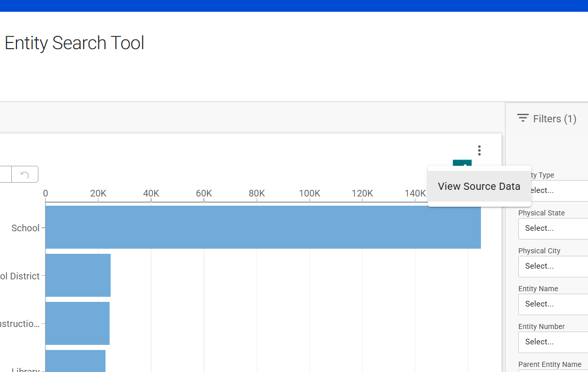Click the teal icon above the chart

(462, 163)
